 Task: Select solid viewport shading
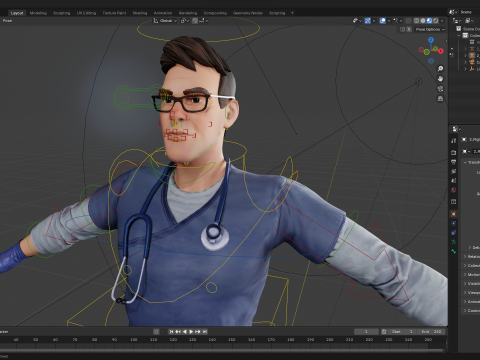click(x=423, y=21)
